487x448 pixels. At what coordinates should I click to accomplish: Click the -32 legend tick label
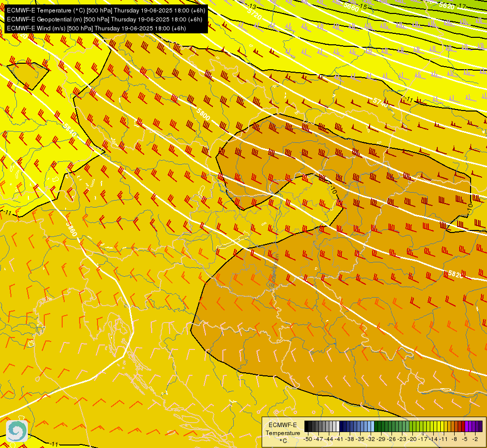pos(371,439)
